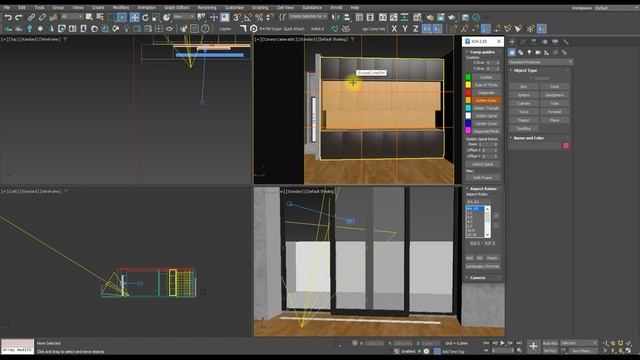Enable the Center Cross guide button

[486, 124]
